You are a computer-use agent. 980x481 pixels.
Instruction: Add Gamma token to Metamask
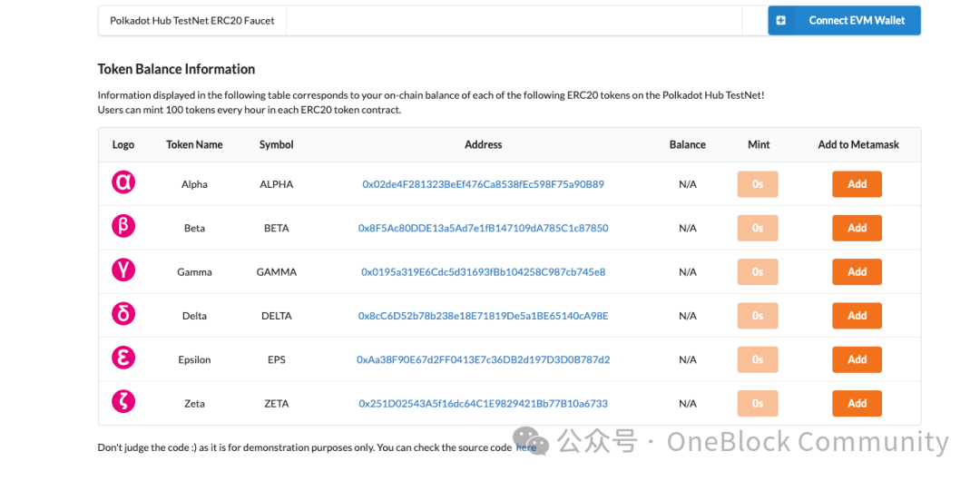point(857,272)
